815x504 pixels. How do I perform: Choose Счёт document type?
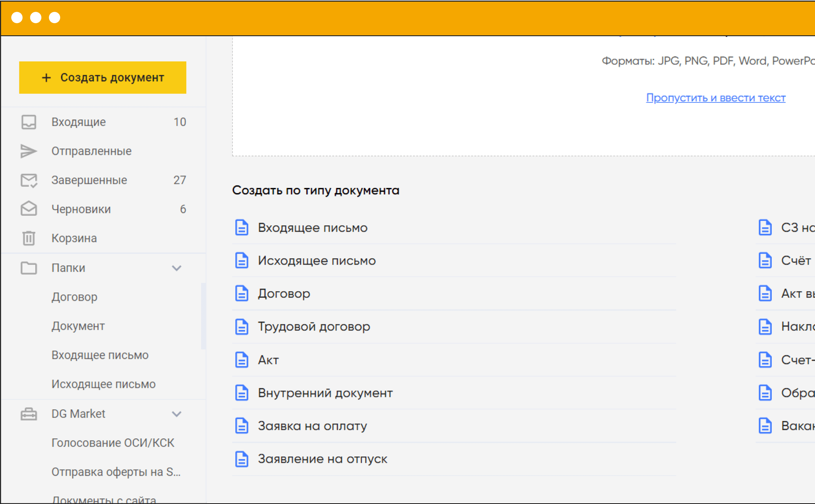tap(796, 261)
